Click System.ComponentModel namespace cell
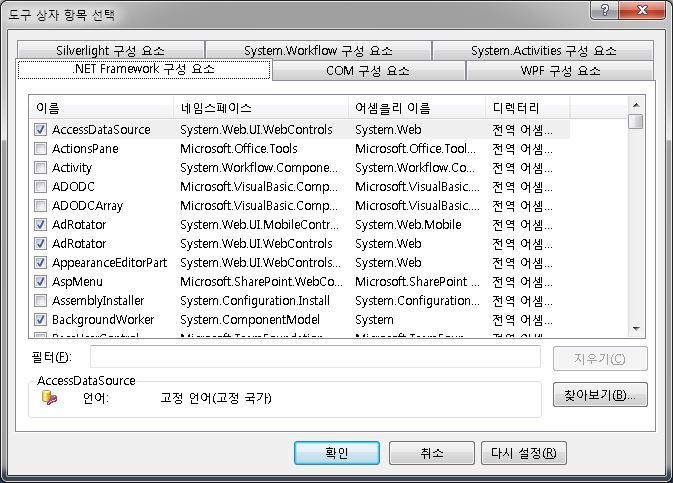This screenshot has height=483, width=673. pyautogui.click(x=250, y=319)
